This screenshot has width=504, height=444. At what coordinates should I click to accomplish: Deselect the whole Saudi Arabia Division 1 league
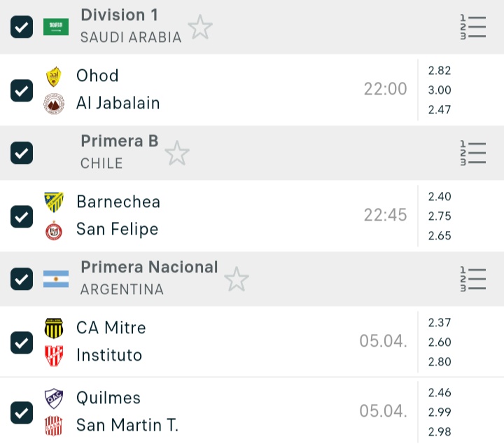pyautogui.click(x=22, y=27)
